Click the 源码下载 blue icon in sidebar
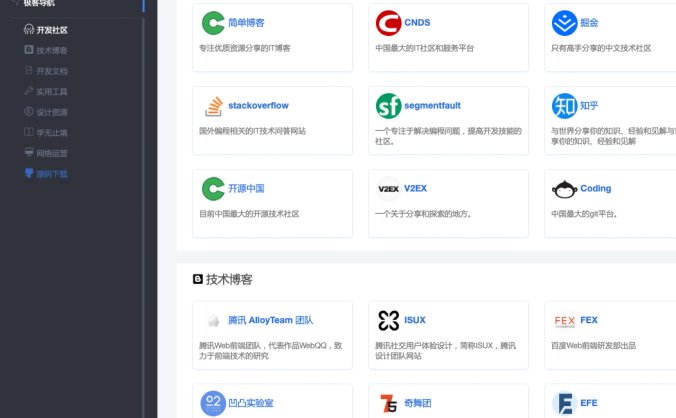 29,173
